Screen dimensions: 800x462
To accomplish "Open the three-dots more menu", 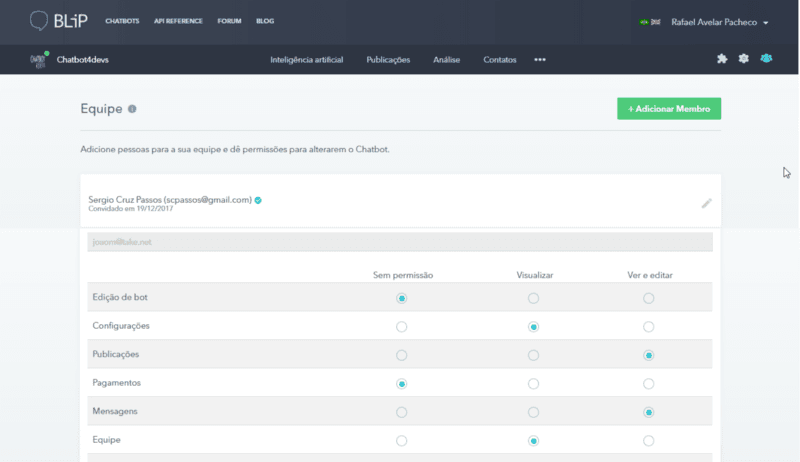I will pos(540,60).
